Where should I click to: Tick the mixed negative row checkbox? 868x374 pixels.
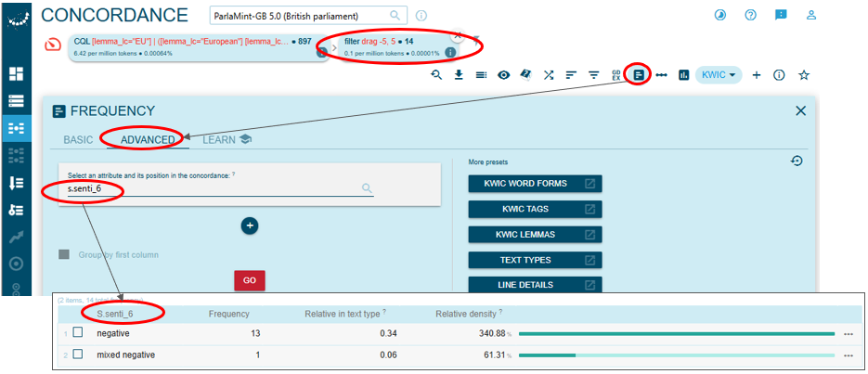click(x=78, y=355)
